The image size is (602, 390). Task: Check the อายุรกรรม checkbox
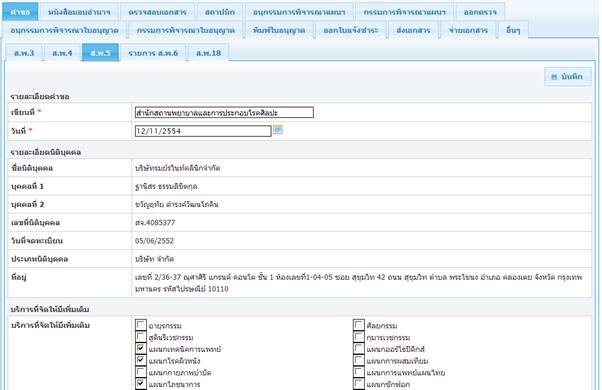point(141,325)
